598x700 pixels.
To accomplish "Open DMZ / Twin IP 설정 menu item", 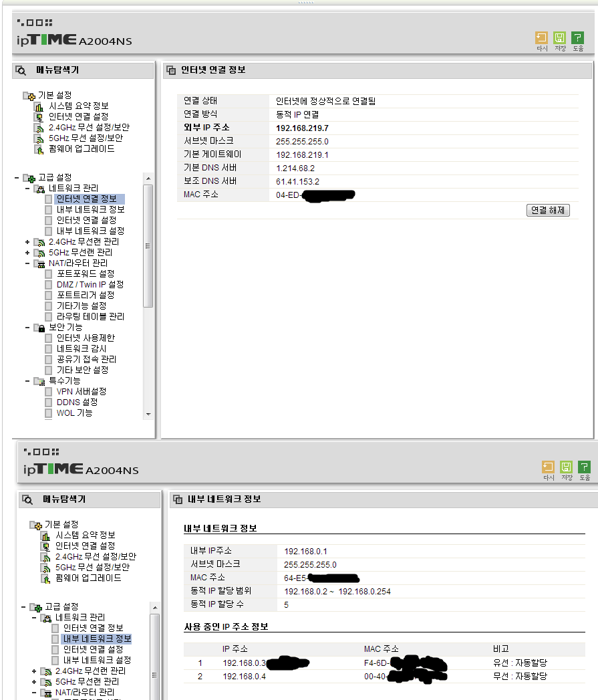I will click(x=90, y=284).
